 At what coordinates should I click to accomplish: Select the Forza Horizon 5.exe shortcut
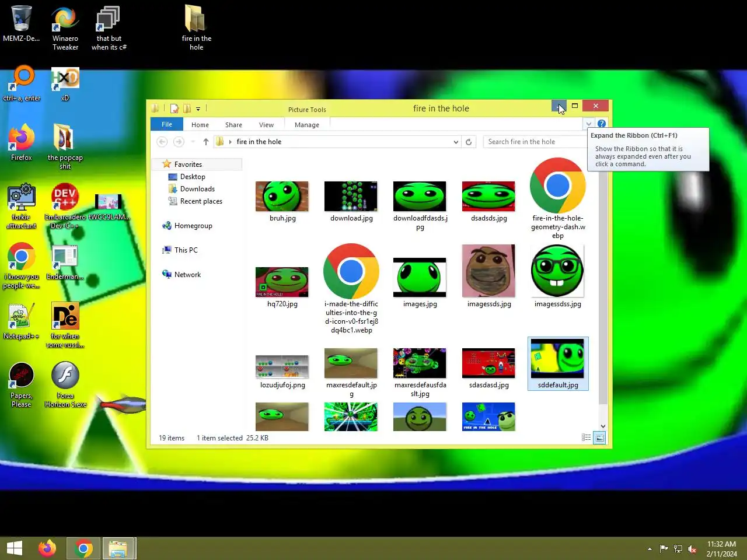[65, 384]
